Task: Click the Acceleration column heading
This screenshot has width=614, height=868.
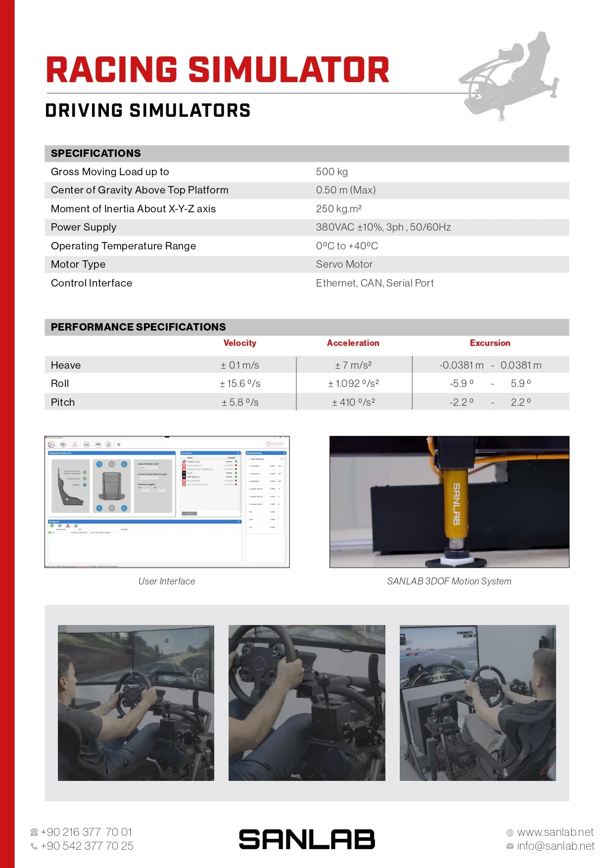Action: point(353,343)
